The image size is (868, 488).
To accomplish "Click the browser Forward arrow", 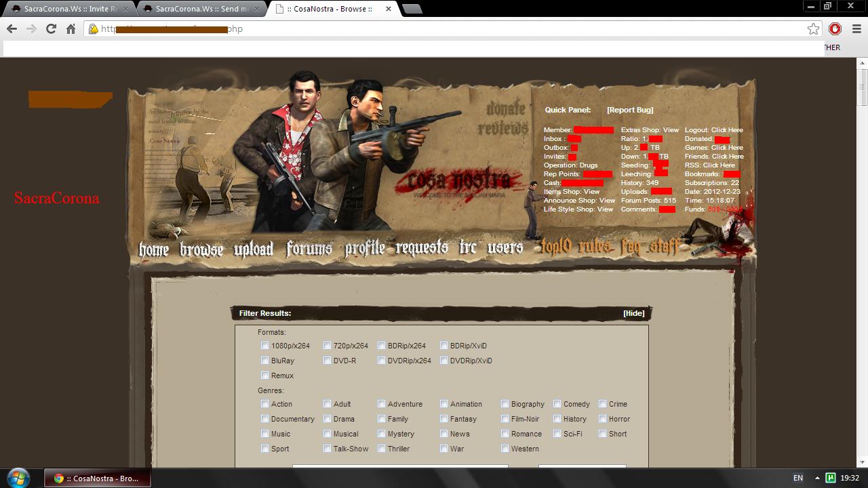I will pos(31,28).
